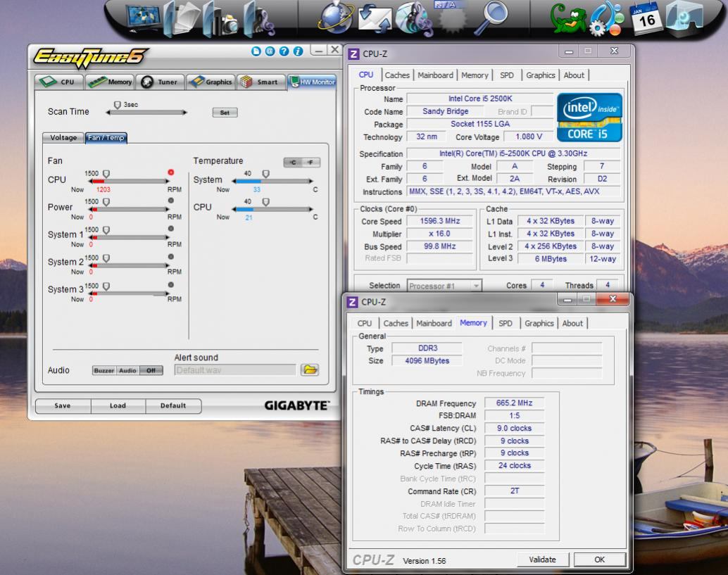Click the Alert sound Default.wav field
Screen dimensions: 728x575
[x=235, y=370]
